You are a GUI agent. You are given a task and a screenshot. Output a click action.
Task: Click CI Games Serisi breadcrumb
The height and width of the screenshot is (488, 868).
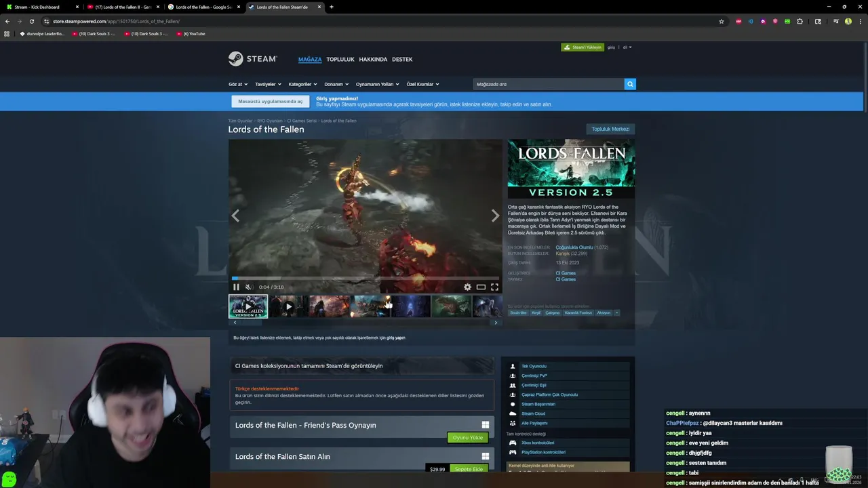pos(302,121)
